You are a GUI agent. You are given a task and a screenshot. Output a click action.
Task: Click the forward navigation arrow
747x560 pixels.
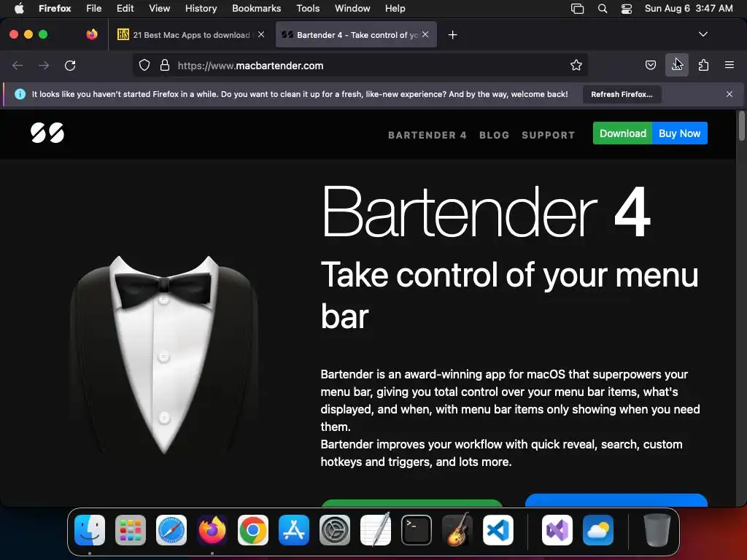coord(44,65)
